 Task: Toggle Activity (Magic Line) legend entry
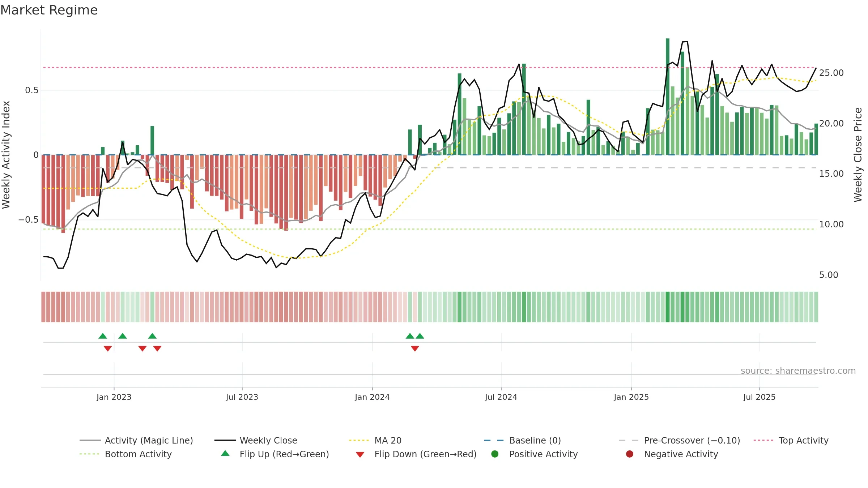tap(136, 440)
